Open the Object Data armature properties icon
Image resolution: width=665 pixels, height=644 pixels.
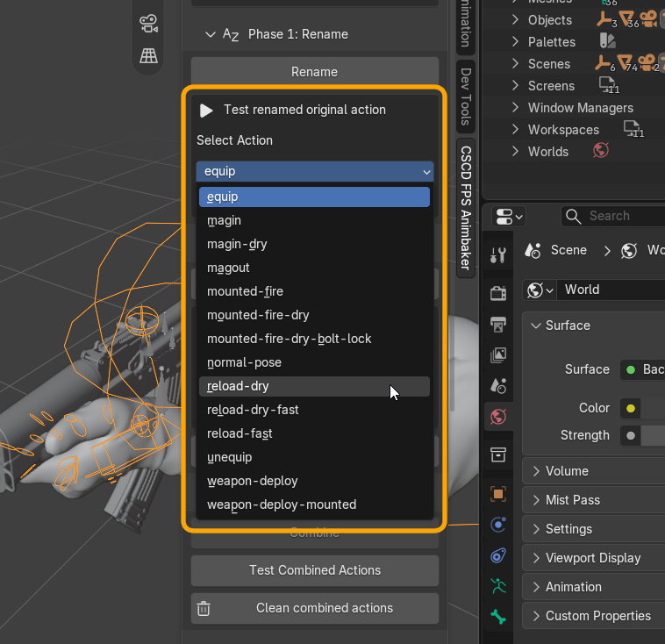pyautogui.click(x=498, y=587)
